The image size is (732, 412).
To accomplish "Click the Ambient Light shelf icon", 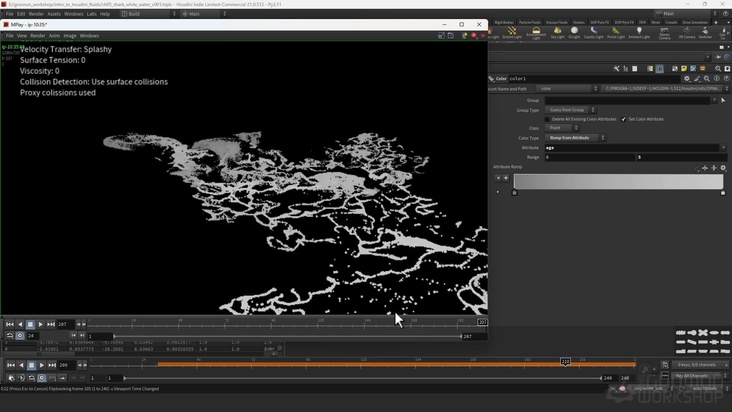I will pyautogui.click(x=640, y=32).
